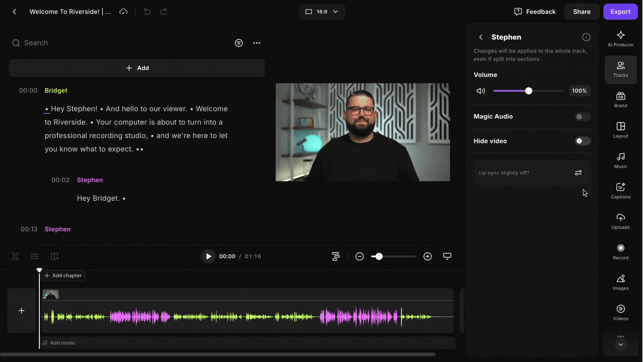Open the 16:9 aspect ratio dropdown

322,12
